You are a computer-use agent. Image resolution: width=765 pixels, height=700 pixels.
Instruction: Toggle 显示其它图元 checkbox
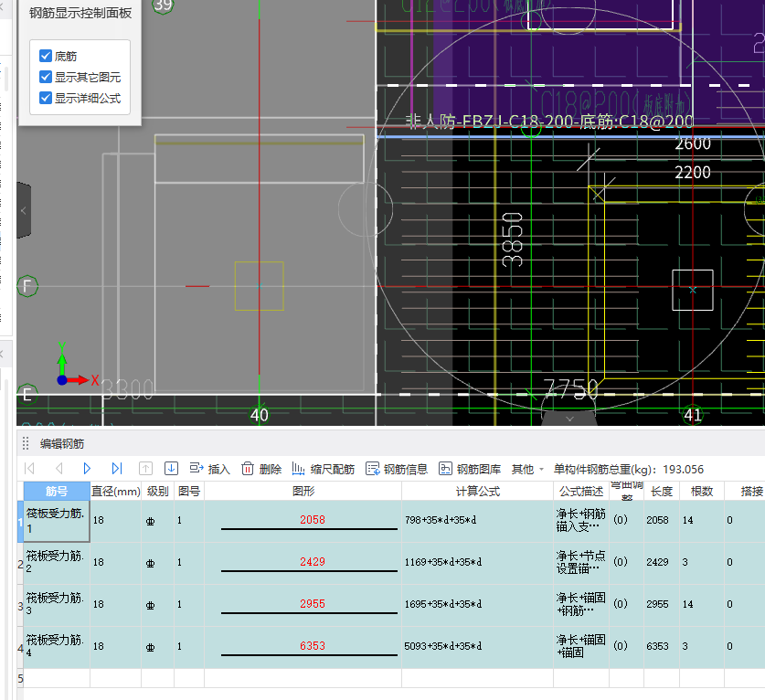(46, 77)
